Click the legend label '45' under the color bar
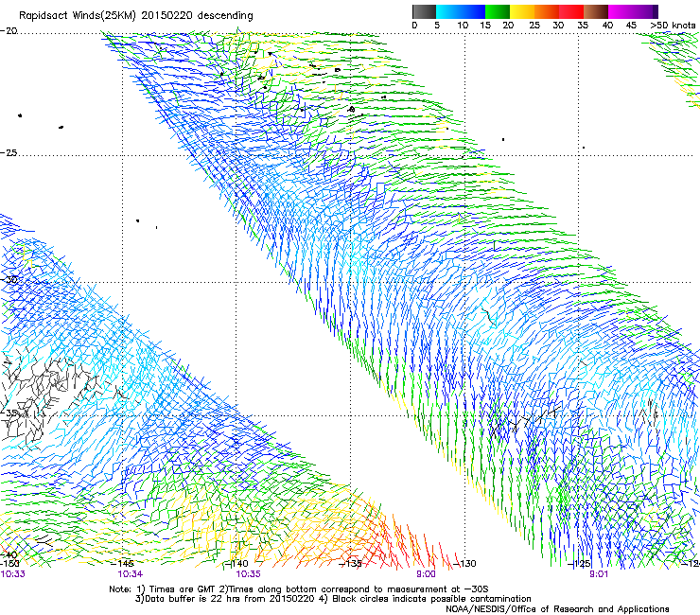Screen dimensions: 700x615 [631, 26]
